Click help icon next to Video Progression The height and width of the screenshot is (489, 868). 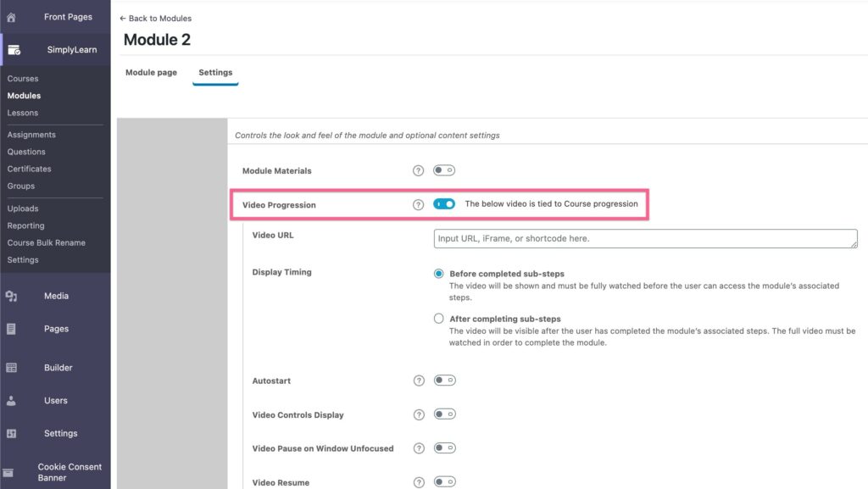click(418, 205)
